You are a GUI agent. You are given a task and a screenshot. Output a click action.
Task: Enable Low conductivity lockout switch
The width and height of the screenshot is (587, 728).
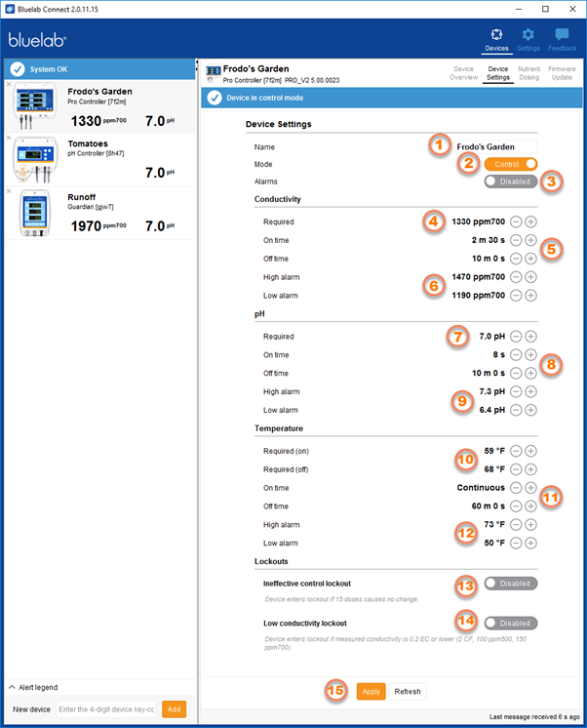pos(511,623)
